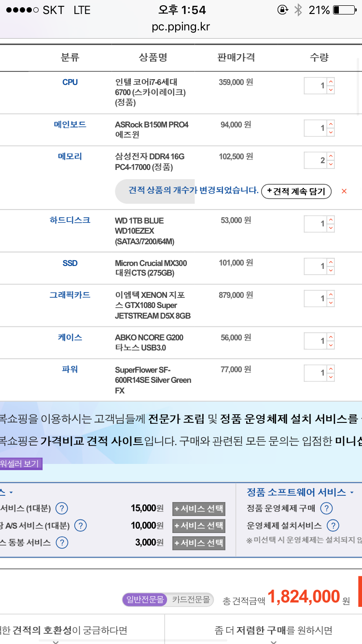Click the 견적 계속 담기 button
Viewport: 362px width, 644px height.
tap(297, 191)
